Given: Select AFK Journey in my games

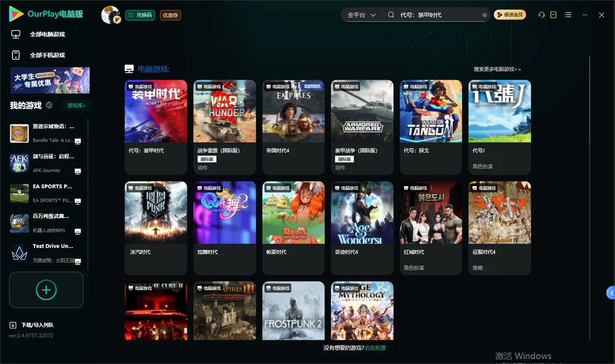Looking at the screenshot, I should point(46,163).
